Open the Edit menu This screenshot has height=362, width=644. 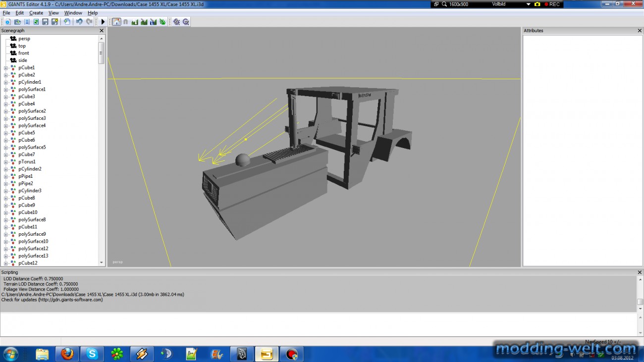coord(19,13)
